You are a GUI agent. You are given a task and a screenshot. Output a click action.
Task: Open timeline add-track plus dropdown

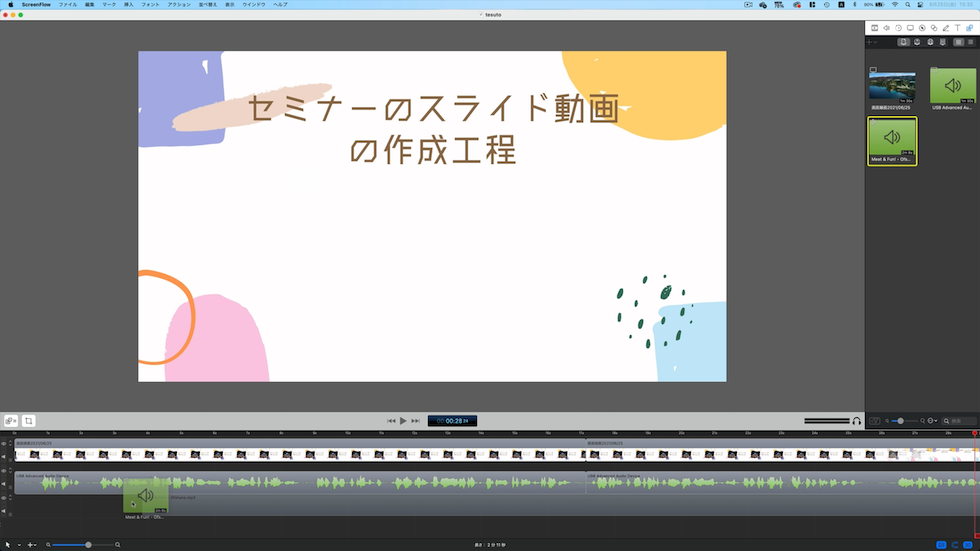pyautogui.click(x=32, y=545)
